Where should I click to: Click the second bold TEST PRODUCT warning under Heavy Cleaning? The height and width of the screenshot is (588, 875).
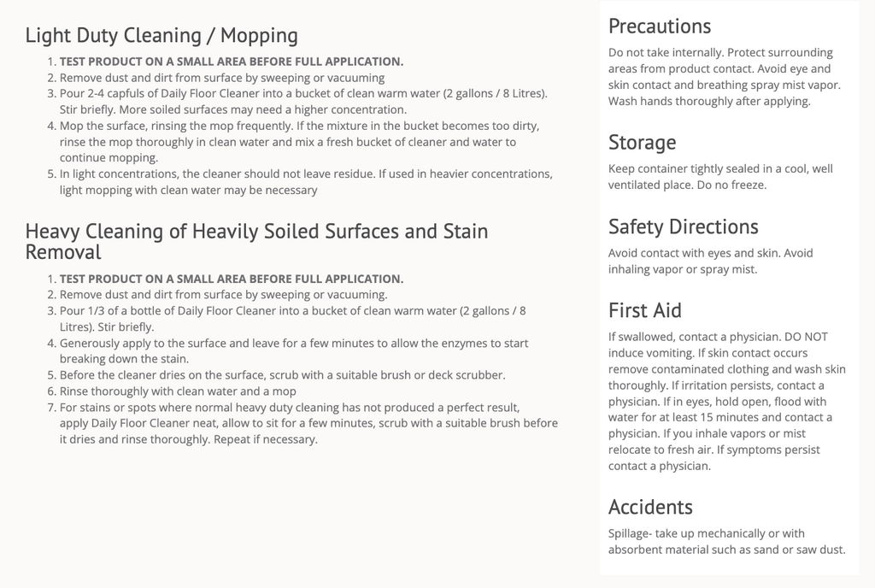tap(232, 279)
